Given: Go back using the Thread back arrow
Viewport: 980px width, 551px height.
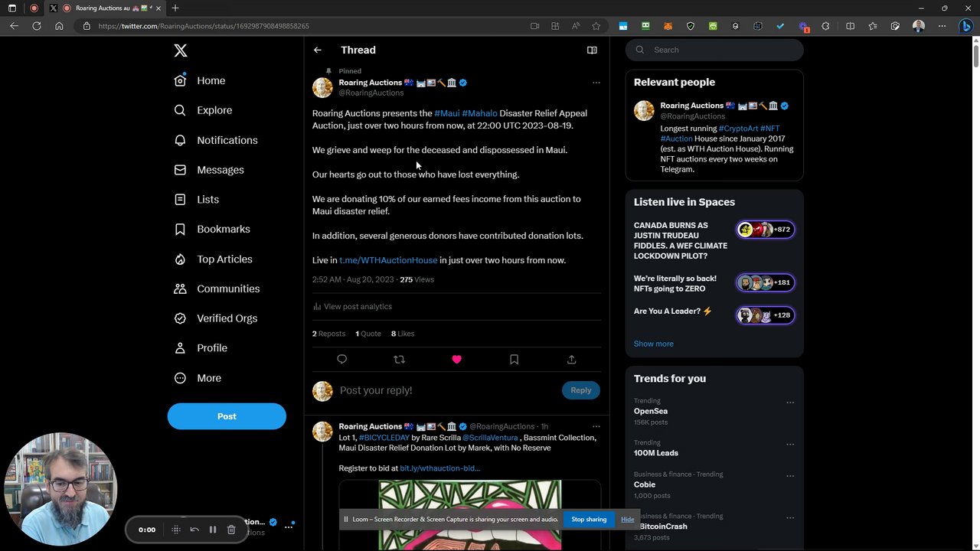Looking at the screenshot, I should 317,50.
